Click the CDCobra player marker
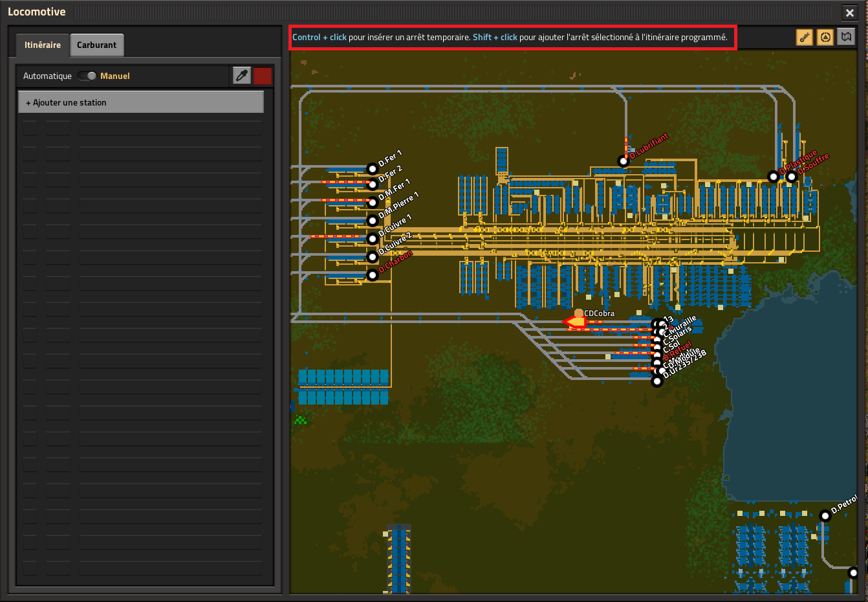 578,313
